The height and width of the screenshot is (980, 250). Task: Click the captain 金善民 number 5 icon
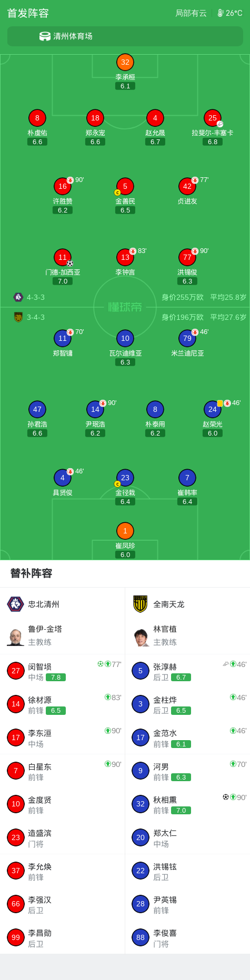(x=125, y=186)
